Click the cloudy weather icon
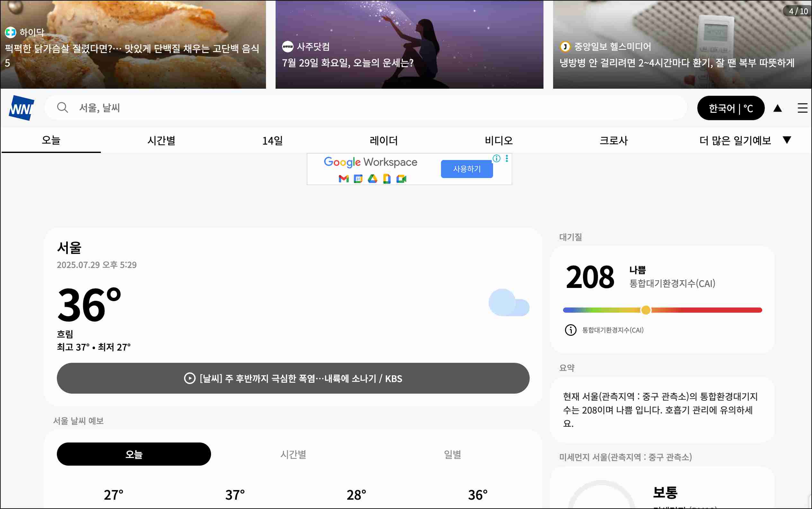 [x=508, y=303]
